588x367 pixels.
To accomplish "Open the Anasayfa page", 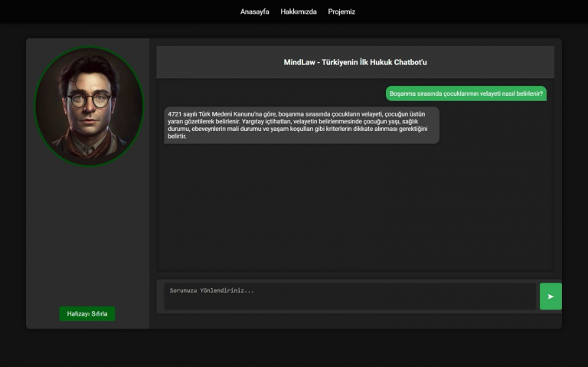I will coord(255,11).
